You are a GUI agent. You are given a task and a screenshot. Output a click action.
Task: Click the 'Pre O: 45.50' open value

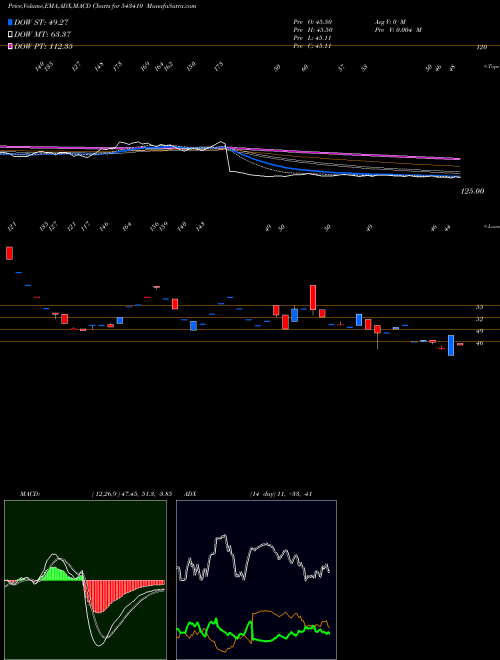click(313, 21)
